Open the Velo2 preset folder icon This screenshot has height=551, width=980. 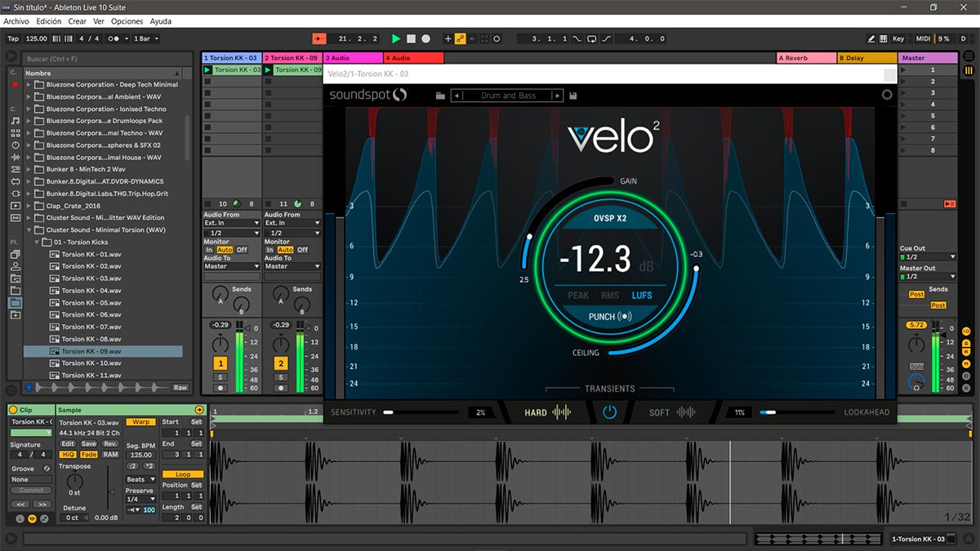click(440, 96)
